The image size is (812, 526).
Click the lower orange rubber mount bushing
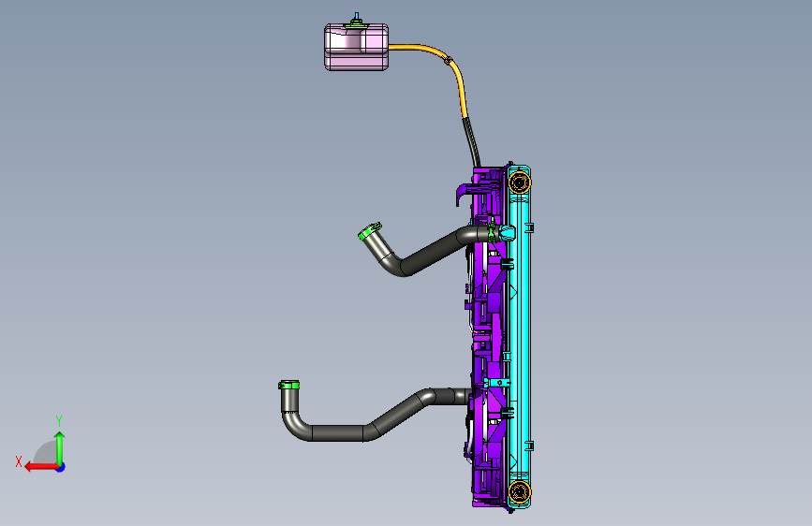520,491
